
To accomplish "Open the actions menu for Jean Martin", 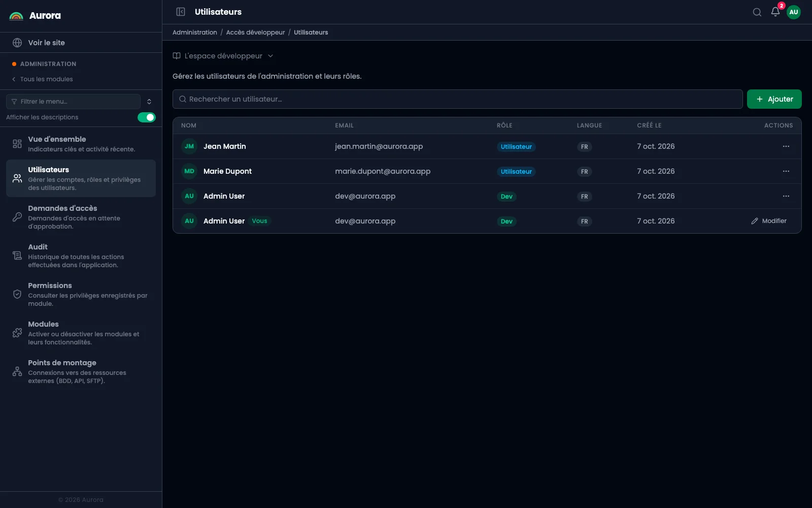I will (786, 146).
